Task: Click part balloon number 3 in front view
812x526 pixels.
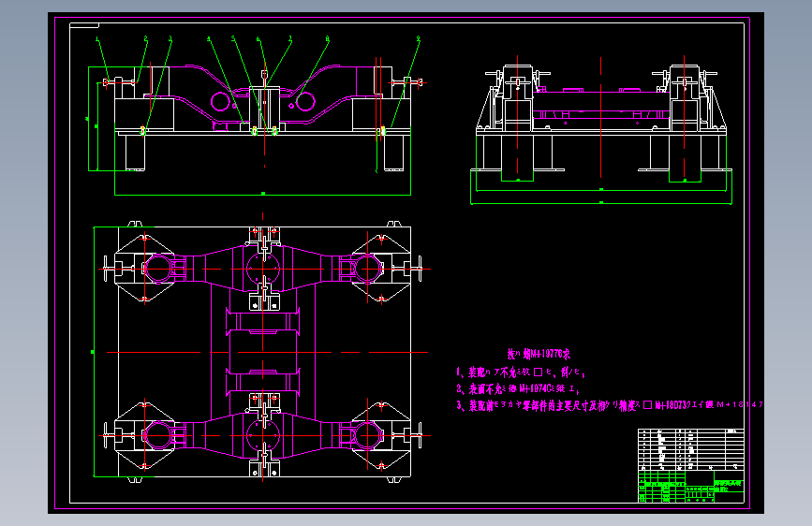Action: [170, 38]
